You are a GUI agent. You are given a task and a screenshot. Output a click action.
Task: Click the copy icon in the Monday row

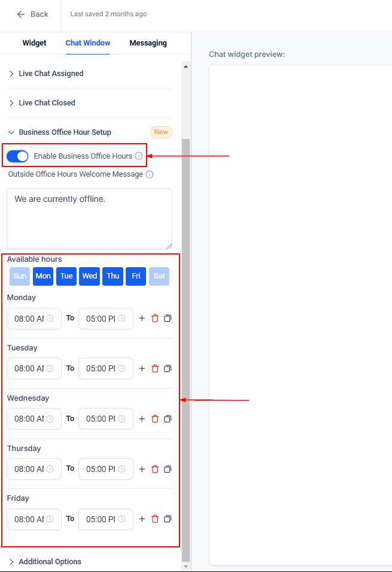168,319
